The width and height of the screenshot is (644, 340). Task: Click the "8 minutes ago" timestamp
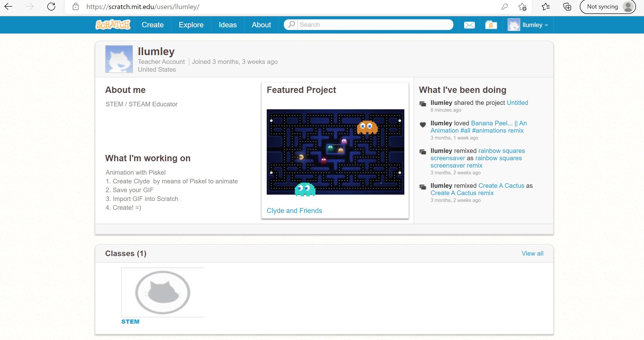446,110
